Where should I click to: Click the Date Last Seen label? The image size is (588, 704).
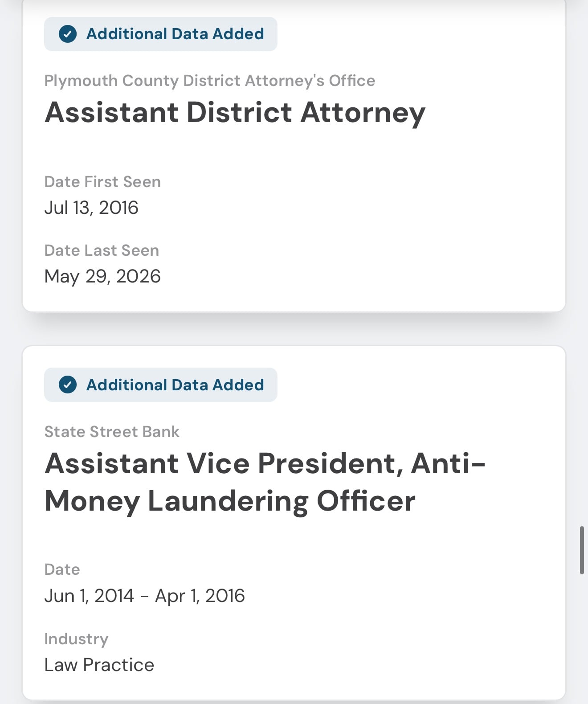click(x=102, y=250)
